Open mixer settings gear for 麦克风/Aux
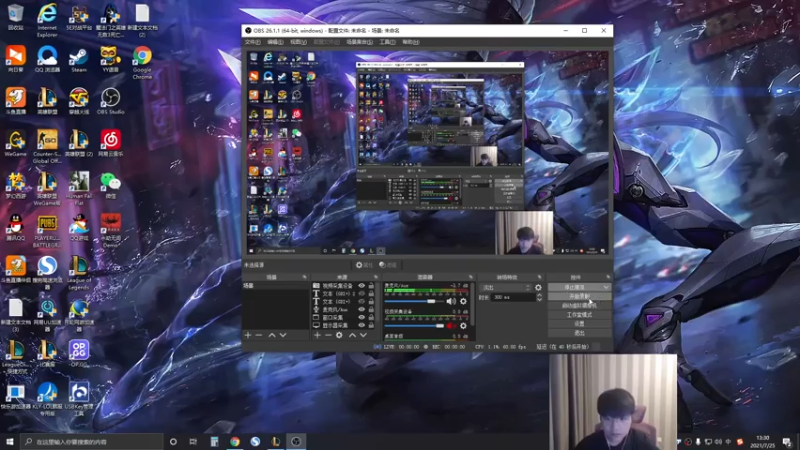 pyautogui.click(x=463, y=302)
